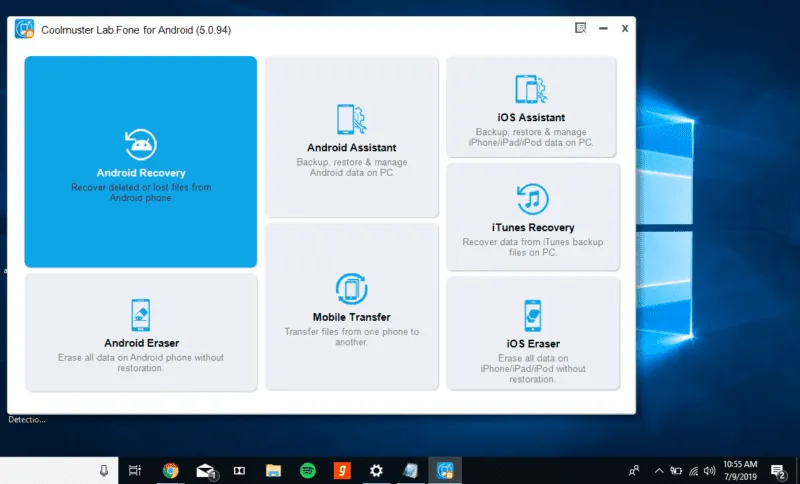
Task: Click the Android Eraser phone icon
Action: click(x=141, y=315)
